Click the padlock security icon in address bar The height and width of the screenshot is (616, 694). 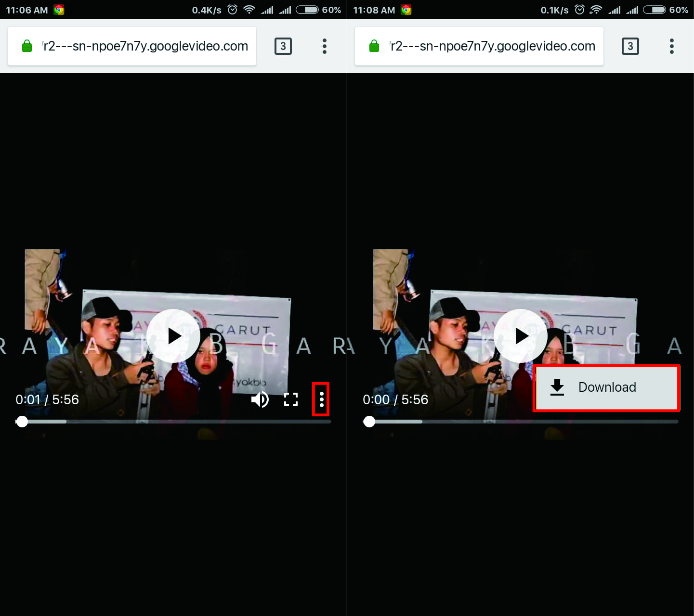(26, 46)
